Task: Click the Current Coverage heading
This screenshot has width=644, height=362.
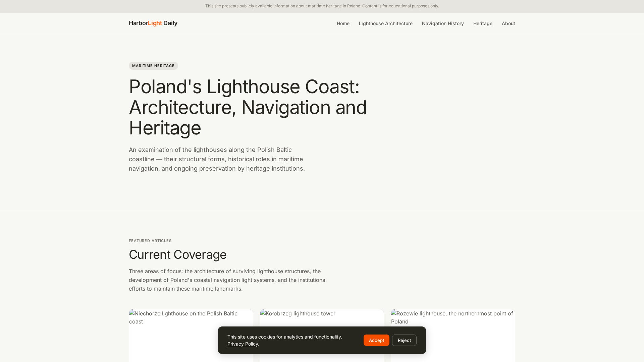Action: 177,255
